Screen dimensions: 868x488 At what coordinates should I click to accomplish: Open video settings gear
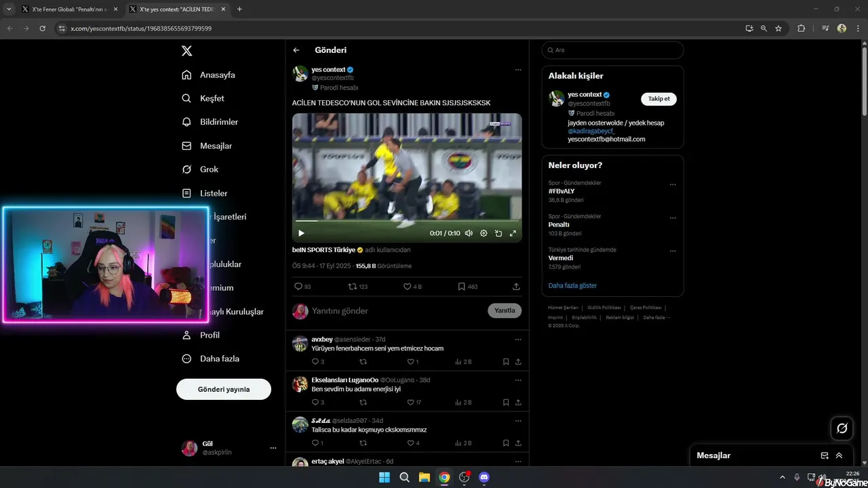(x=484, y=233)
